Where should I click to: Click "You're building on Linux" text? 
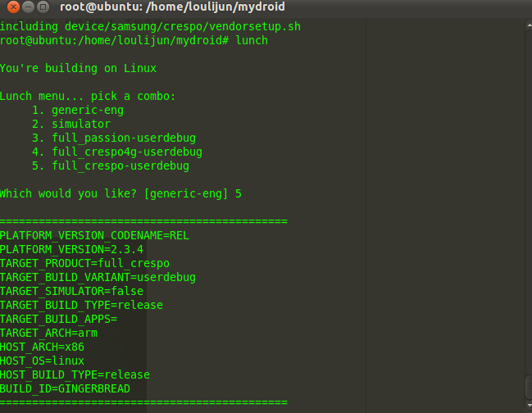(x=78, y=68)
